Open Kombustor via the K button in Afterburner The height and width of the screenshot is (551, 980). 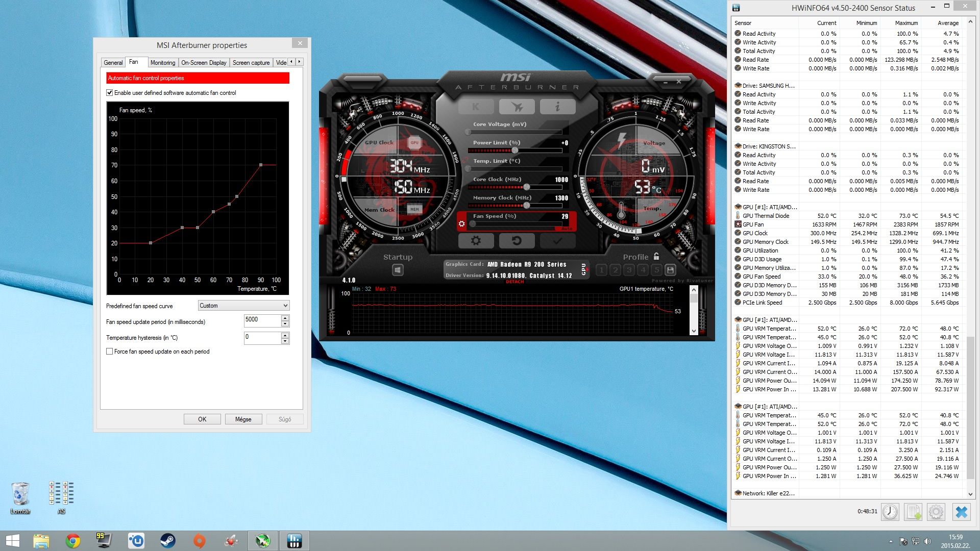click(x=476, y=107)
